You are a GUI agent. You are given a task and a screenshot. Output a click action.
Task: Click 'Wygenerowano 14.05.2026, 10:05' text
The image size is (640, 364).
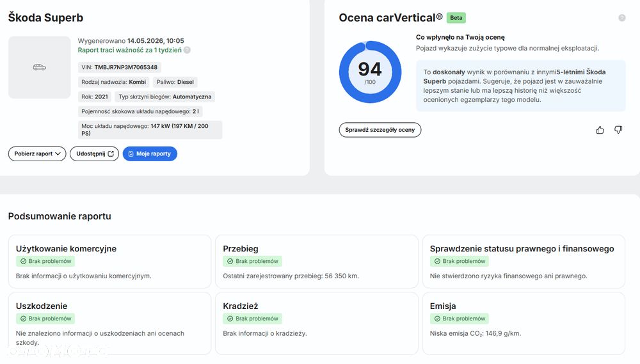point(131,41)
